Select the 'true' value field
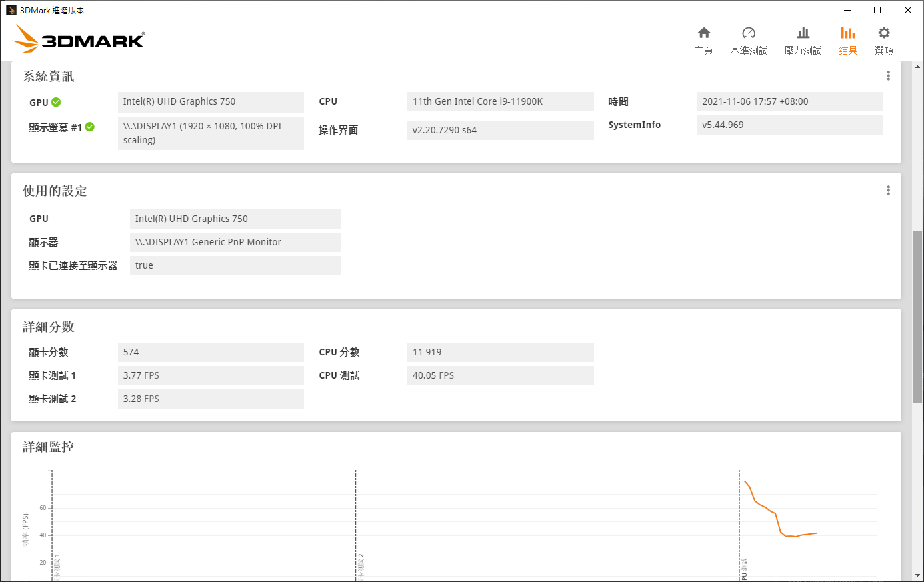This screenshot has width=924, height=582. pos(235,265)
